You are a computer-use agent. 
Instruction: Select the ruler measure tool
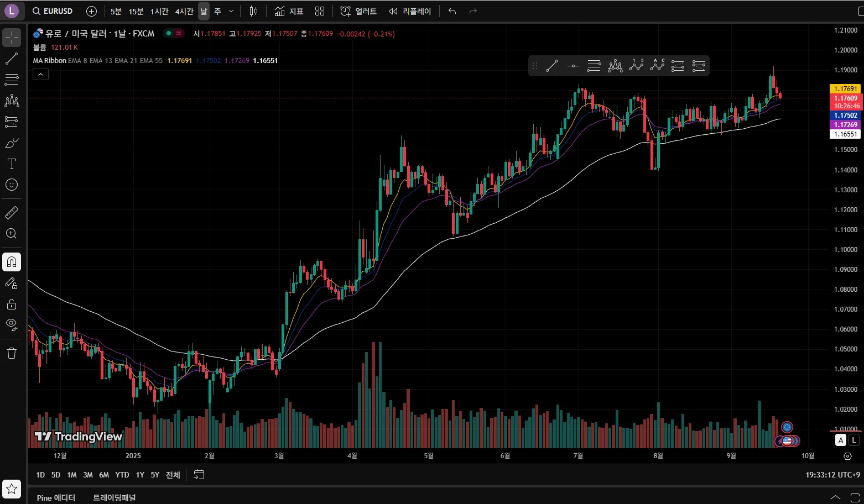[x=12, y=212]
